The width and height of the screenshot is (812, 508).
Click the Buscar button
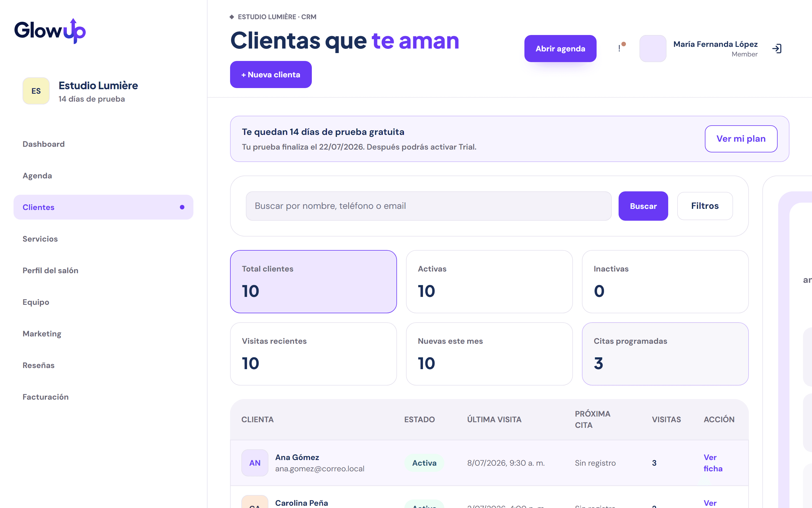643,206
